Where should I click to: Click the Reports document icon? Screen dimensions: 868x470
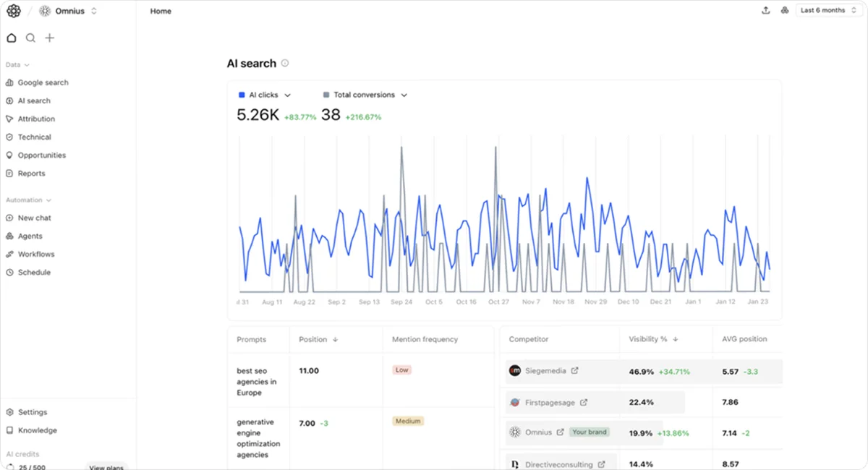click(9, 174)
